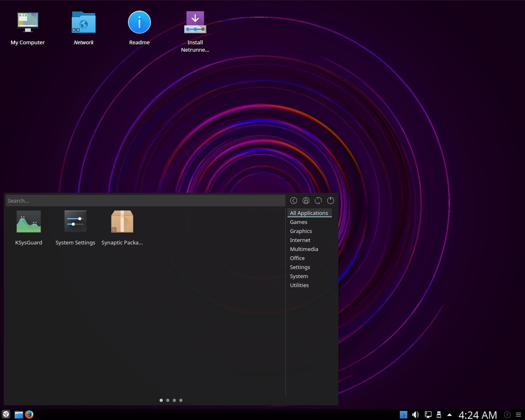Open the file manager from taskbar
This screenshot has width=525, height=420.
(19, 415)
